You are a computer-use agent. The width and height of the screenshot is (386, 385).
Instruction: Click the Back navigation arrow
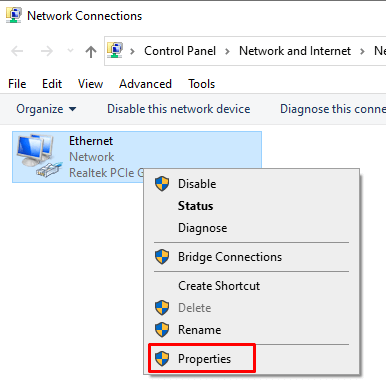[x=17, y=51]
